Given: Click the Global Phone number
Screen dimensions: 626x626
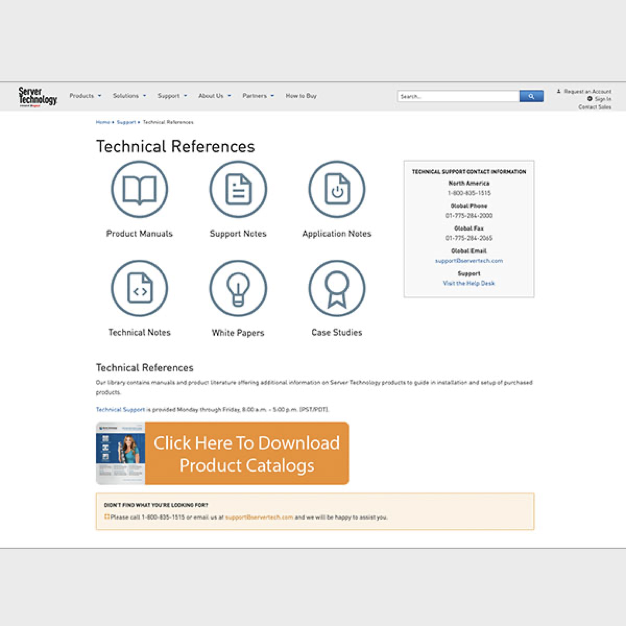Looking at the screenshot, I should [x=469, y=216].
